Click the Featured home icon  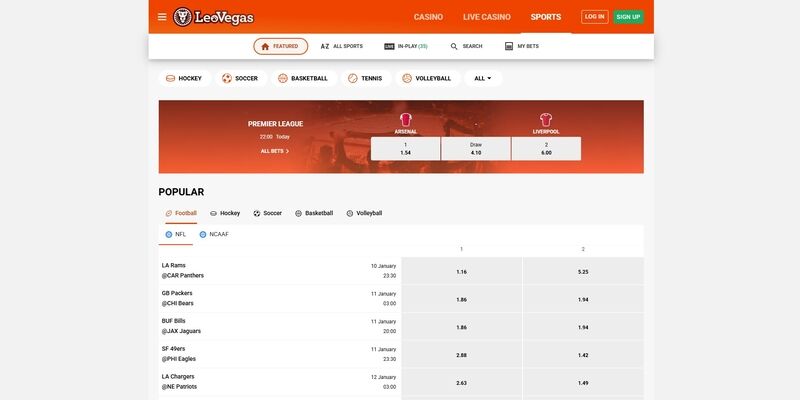coord(265,46)
